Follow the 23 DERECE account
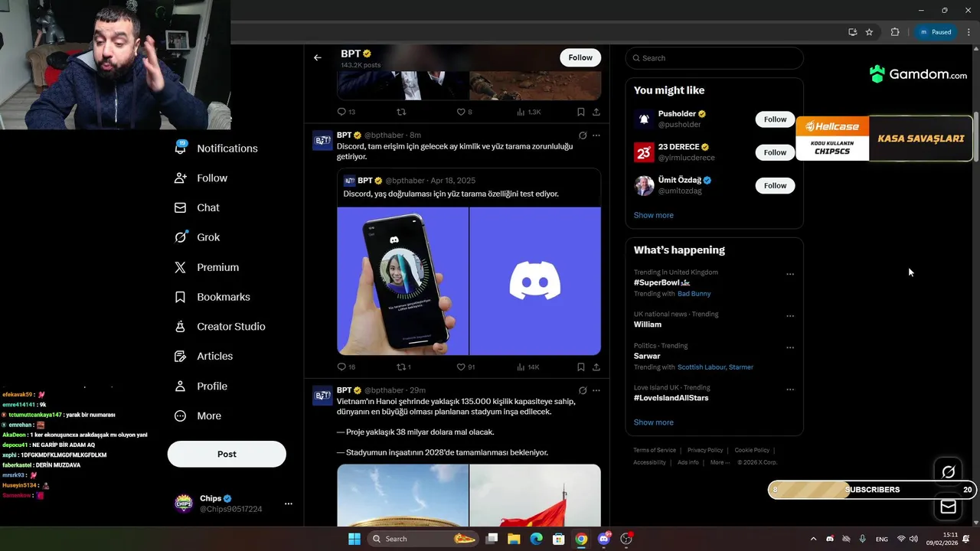 (775, 152)
